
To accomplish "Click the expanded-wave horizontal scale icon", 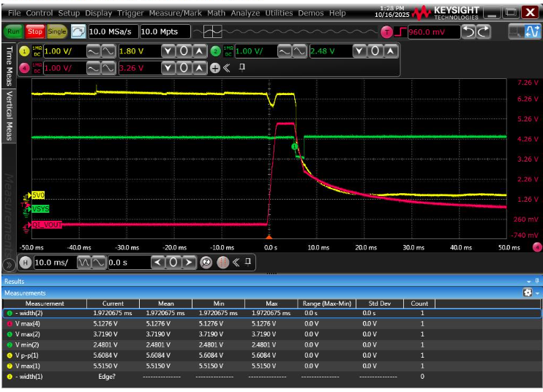I will tap(99, 263).
